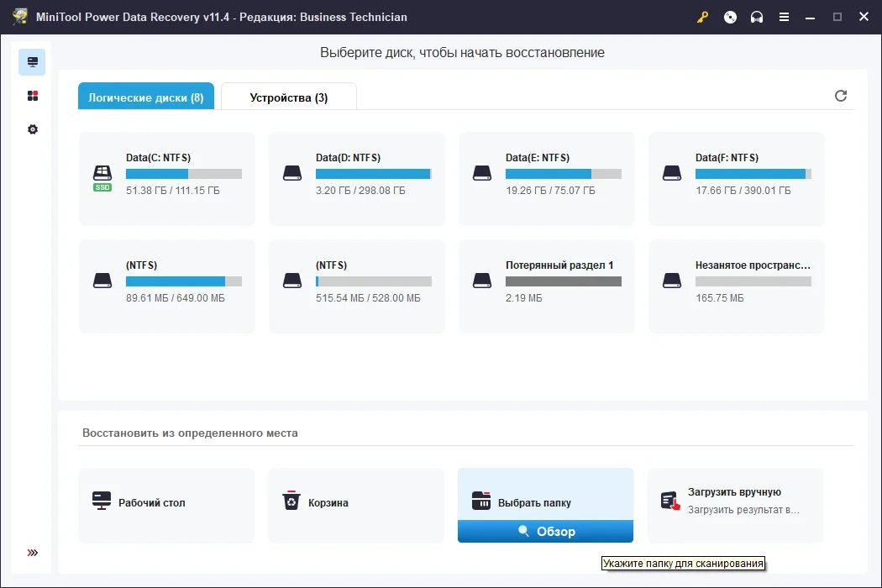Click Загрузить результат в... subtitle

click(x=743, y=509)
